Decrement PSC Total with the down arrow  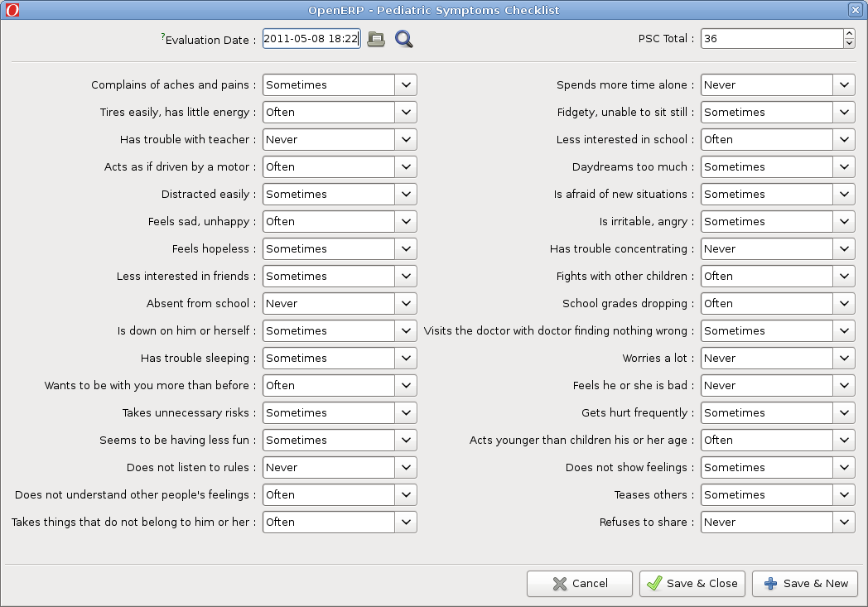(850, 42)
